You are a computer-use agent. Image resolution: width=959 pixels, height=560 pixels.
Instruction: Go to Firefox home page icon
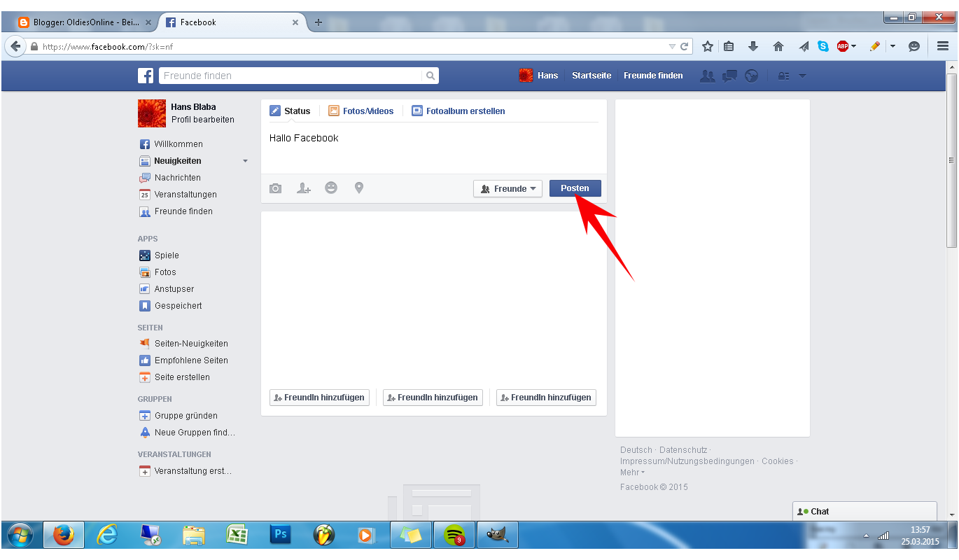[x=778, y=46]
